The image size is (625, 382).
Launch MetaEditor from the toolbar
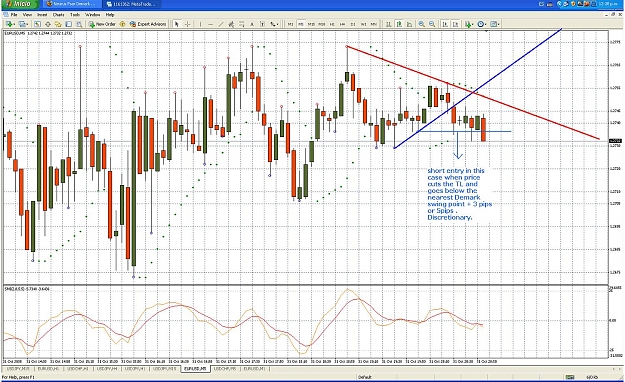(122, 24)
